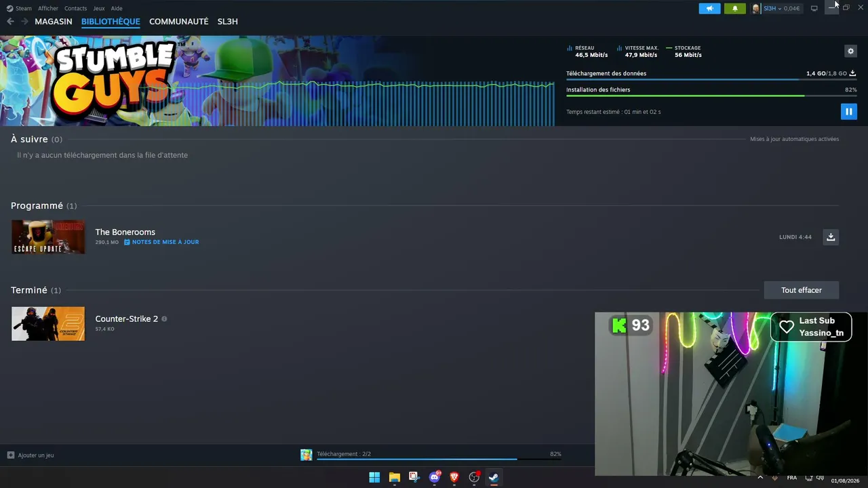
Task: Click the SL3H profile avatar
Action: click(x=756, y=8)
